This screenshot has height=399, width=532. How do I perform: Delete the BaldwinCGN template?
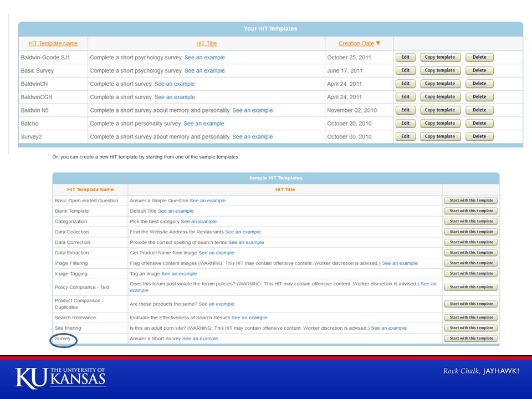(x=479, y=97)
